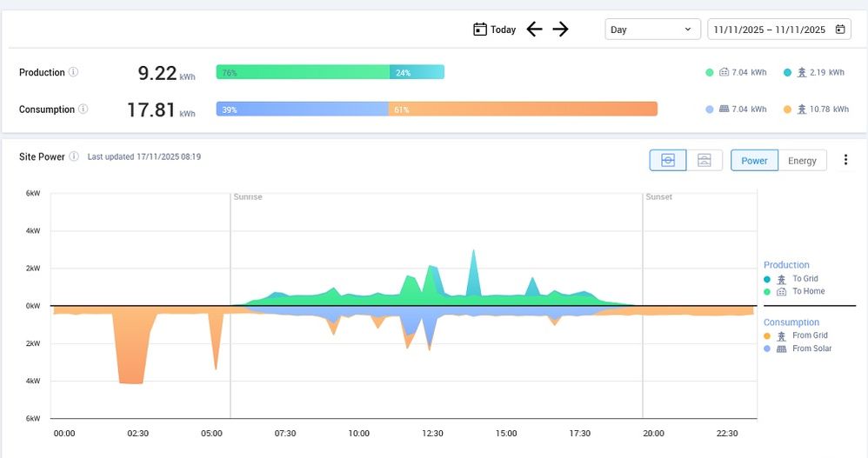Viewport: 868px width, 458px height.
Task: Click 12:30 label on time axis
Action: tap(432, 433)
